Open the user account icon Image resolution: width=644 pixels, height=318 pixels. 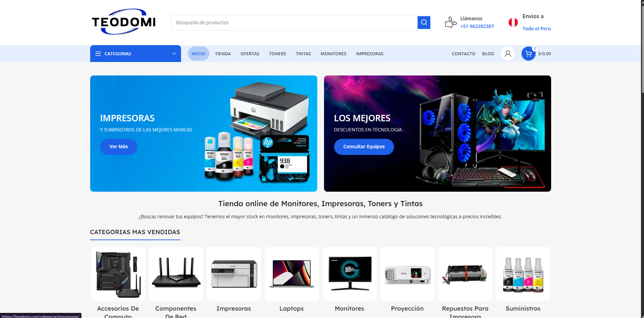pos(508,54)
